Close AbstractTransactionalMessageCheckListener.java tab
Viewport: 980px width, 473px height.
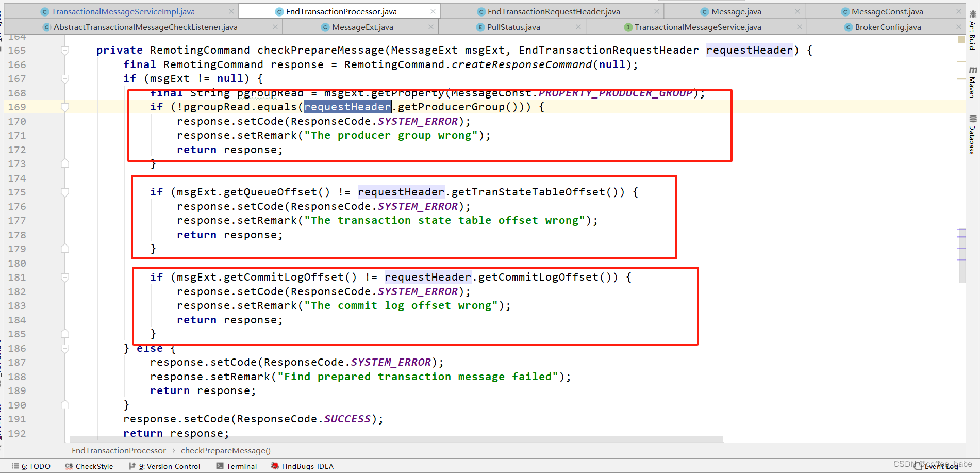[x=275, y=27]
